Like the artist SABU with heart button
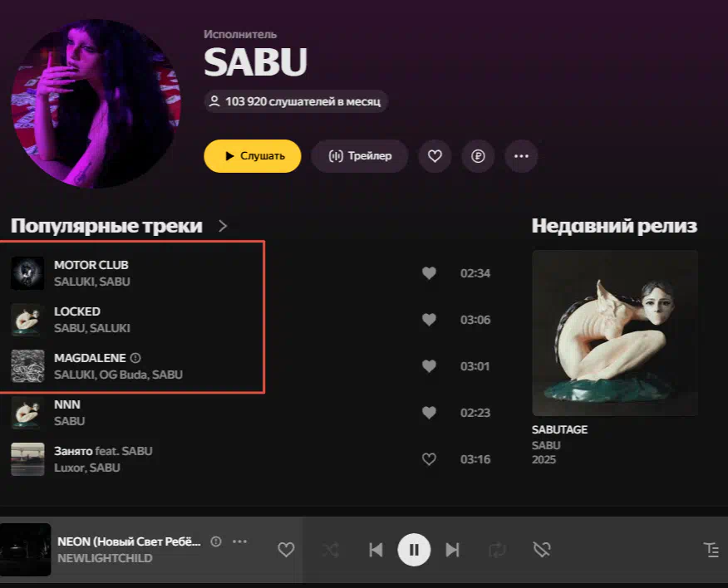Screen dimensions: 728x588 [x=435, y=156]
